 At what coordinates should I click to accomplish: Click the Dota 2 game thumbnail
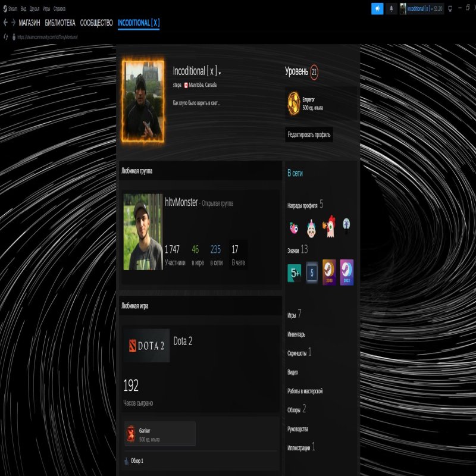coord(146,345)
